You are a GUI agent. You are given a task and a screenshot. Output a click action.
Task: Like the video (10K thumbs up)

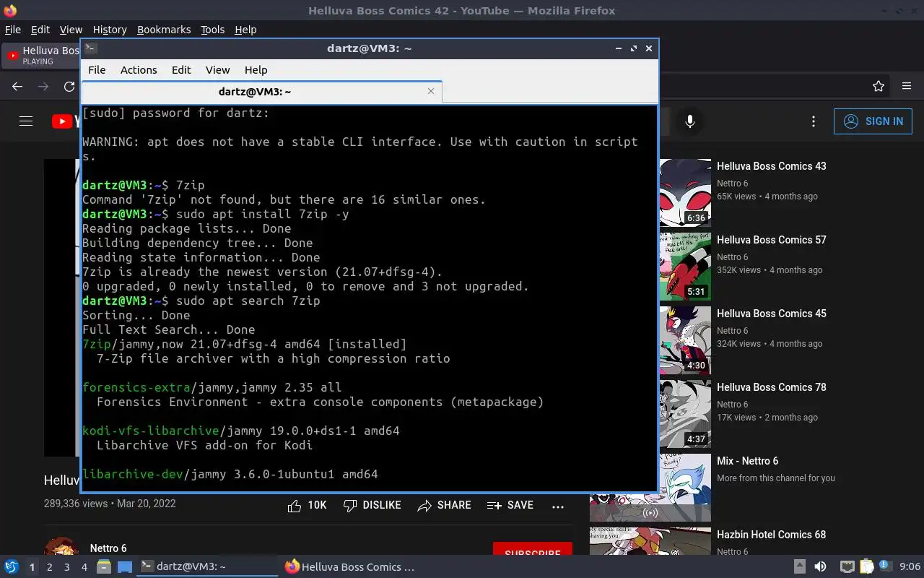307,506
